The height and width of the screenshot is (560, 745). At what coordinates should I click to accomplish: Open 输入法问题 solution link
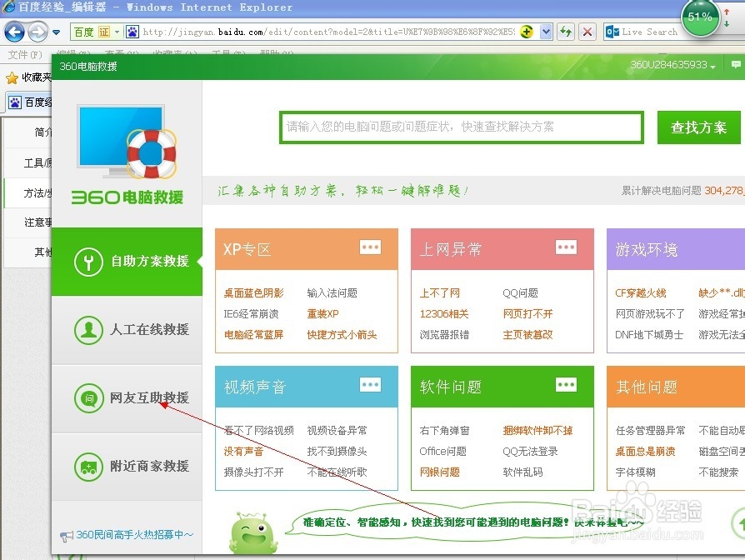(332, 293)
